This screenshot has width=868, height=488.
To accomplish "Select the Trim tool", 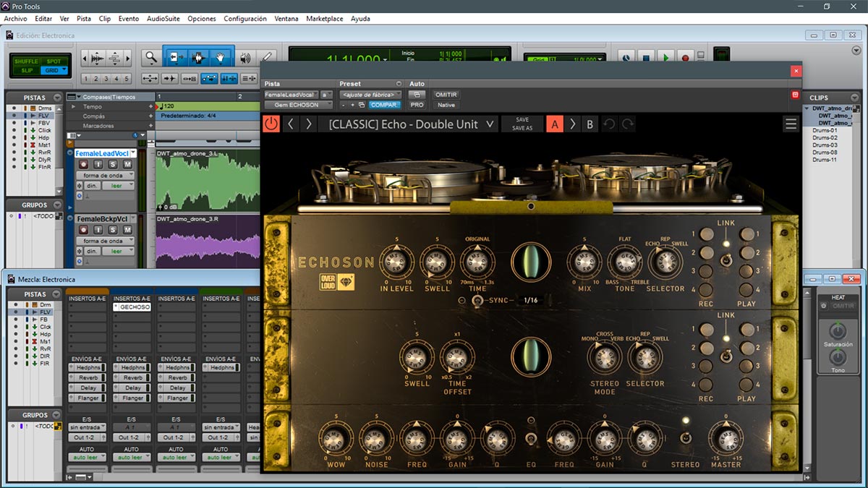I will coord(176,58).
